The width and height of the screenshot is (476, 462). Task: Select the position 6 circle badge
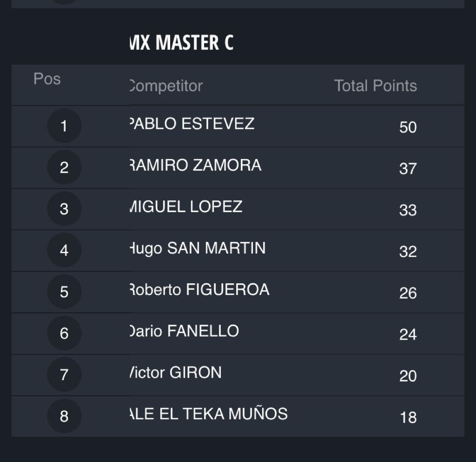pyautogui.click(x=64, y=333)
